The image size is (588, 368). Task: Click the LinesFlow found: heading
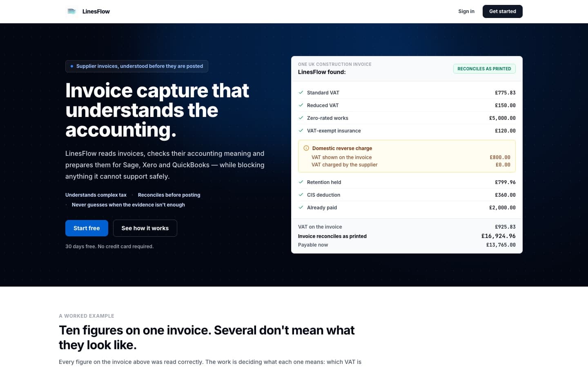tap(322, 72)
